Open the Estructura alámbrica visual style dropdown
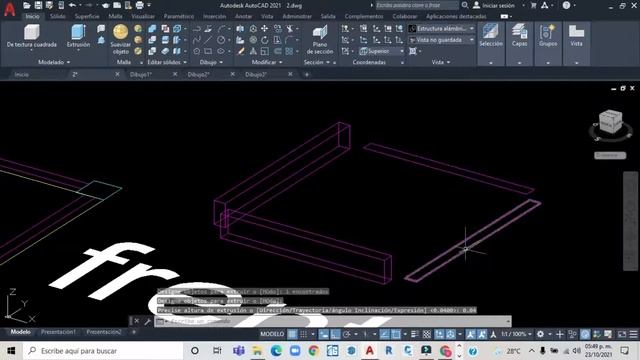640x360 pixels. (x=442, y=29)
